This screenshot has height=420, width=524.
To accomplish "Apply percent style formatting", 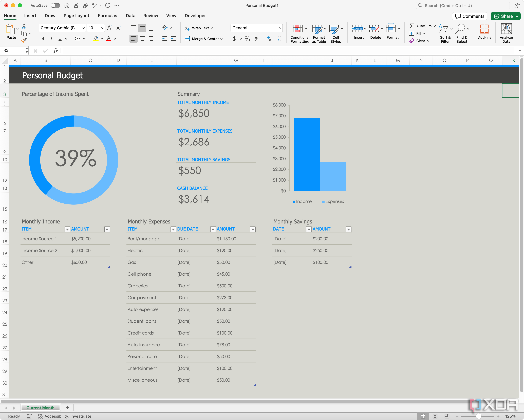I will click(x=247, y=39).
